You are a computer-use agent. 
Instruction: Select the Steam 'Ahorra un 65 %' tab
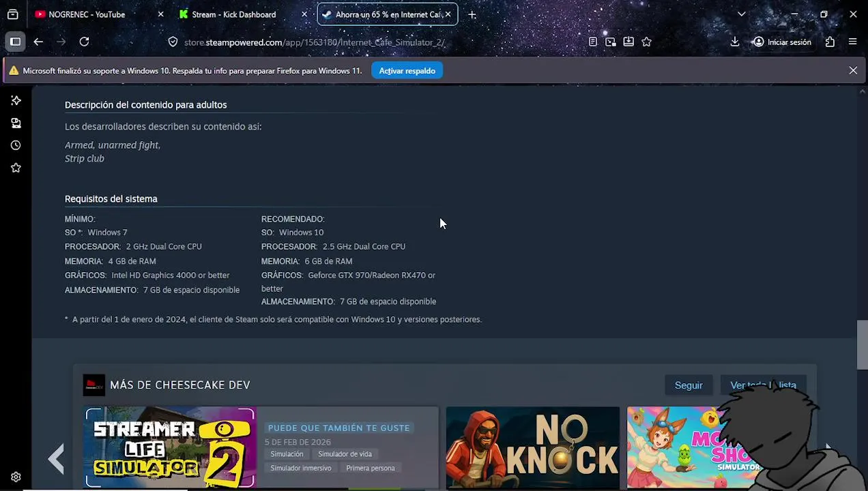[388, 14]
